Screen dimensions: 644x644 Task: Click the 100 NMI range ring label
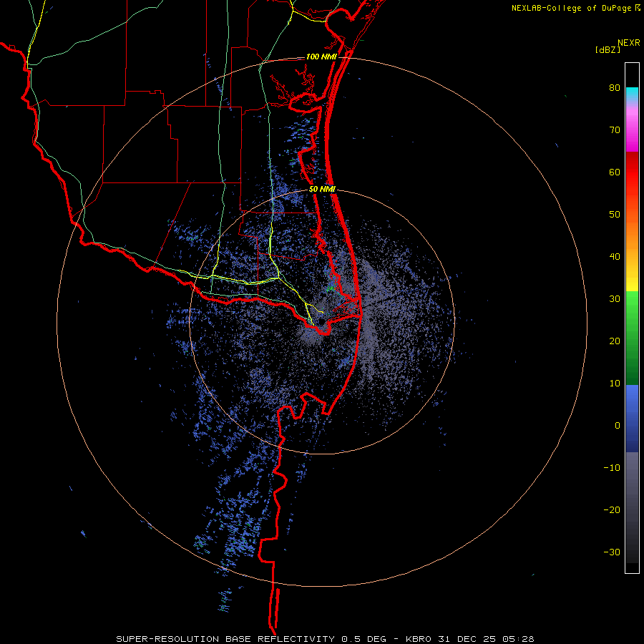(321, 57)
